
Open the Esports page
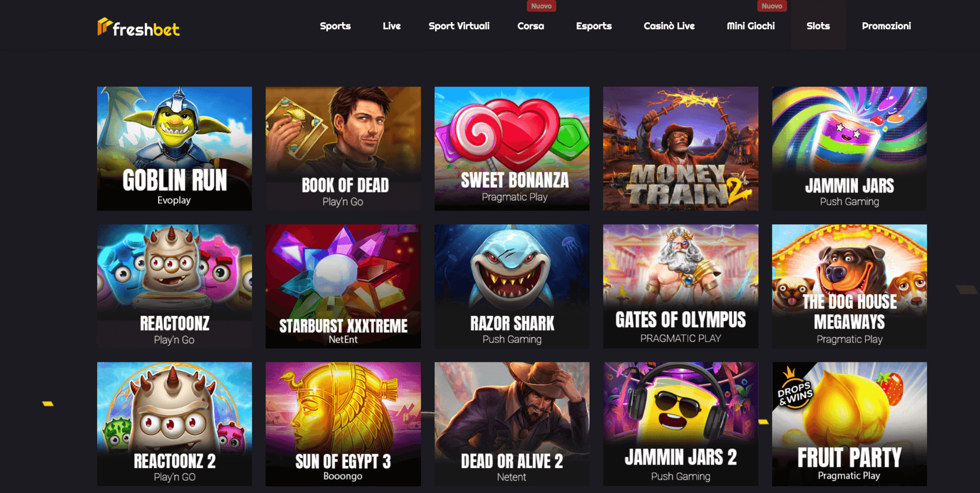pyautogui.click(x=594, y=26)
